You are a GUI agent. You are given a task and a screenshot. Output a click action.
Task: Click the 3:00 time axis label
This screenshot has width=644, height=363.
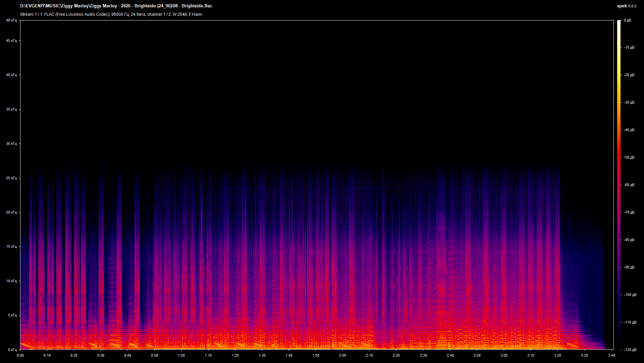[x=504, y=356]
